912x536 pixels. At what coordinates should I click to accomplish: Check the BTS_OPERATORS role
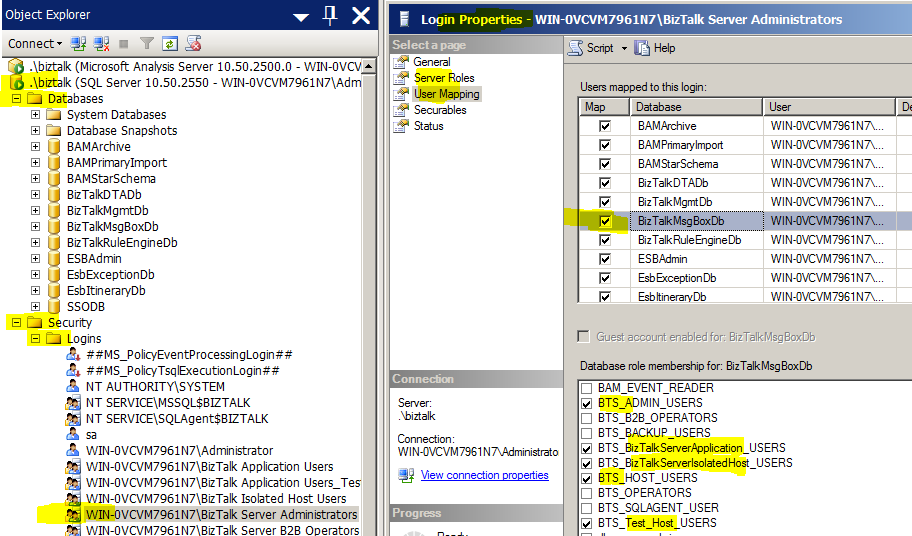tap(586, 494)
